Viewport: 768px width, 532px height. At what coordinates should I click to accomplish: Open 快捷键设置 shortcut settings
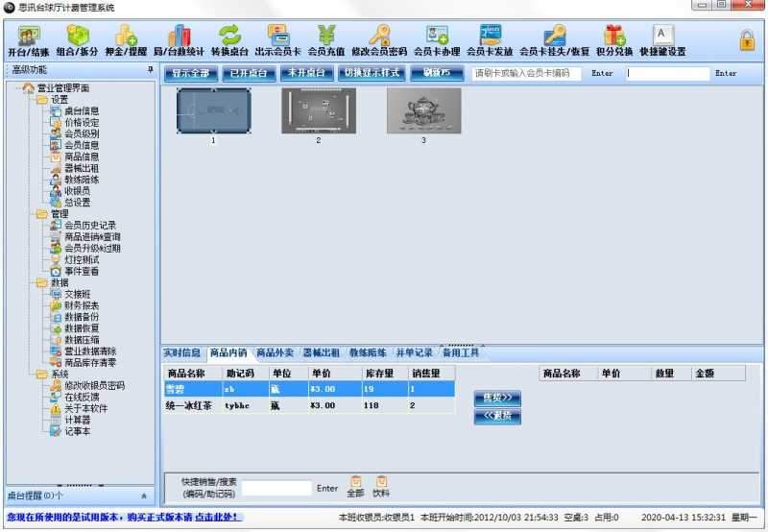[x=662, y=40]
